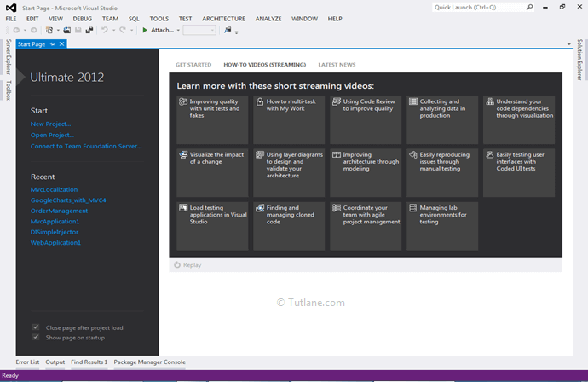
Task: Click icon on Coordinate your team tile
Action: coord(337,208)
